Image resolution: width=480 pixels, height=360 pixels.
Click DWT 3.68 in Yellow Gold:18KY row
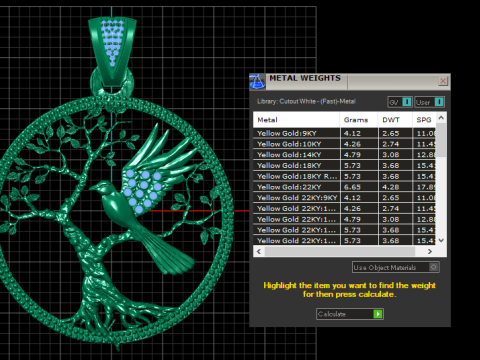[x=395, y=166]
